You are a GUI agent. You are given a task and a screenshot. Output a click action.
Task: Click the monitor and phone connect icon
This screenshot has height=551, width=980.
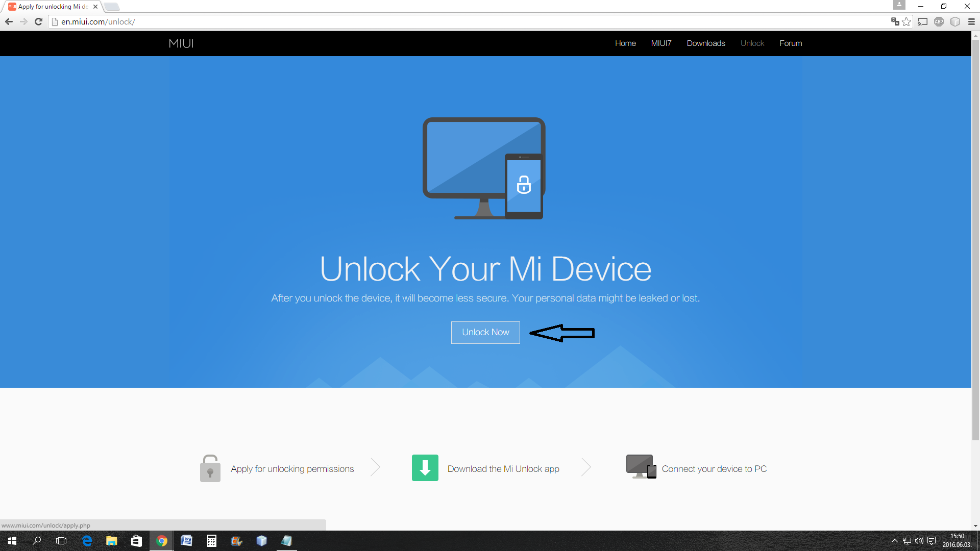coord(641,467)
